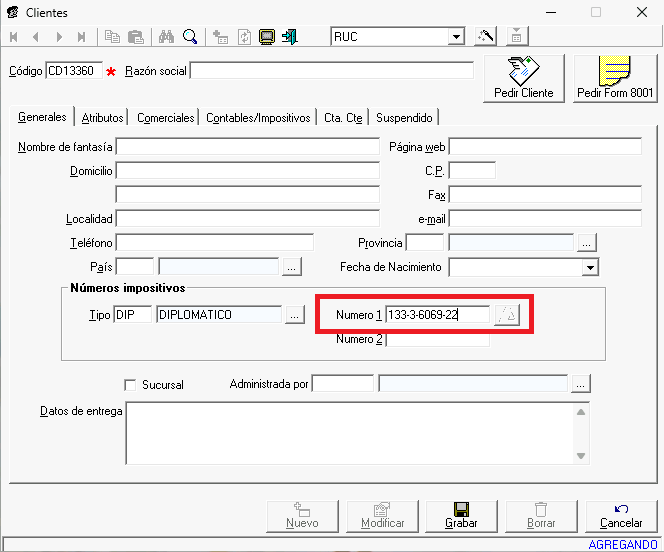The height and width of the screenshot is (552, 664).
Task: Open the Contables/Impositivos tab
Action: click(258, 118)
